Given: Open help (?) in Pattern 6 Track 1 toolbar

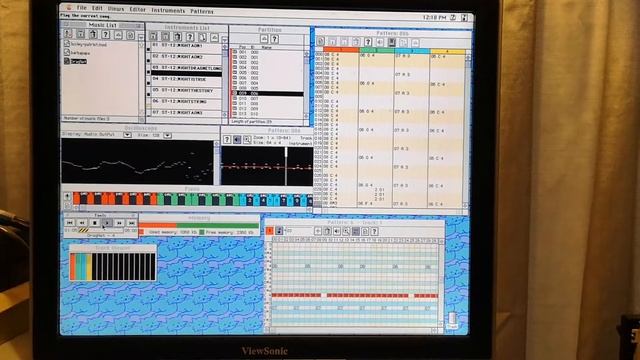Looking at the screenshot, I should [374, 231].
